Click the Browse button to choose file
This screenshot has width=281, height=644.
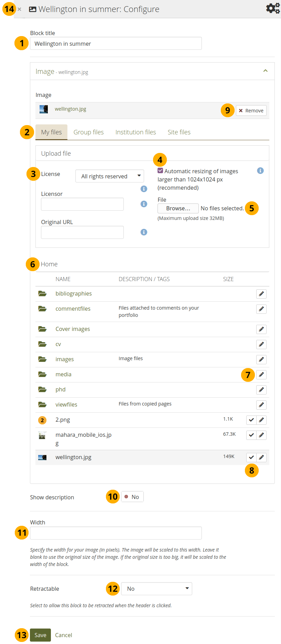(x=178, y=209)
